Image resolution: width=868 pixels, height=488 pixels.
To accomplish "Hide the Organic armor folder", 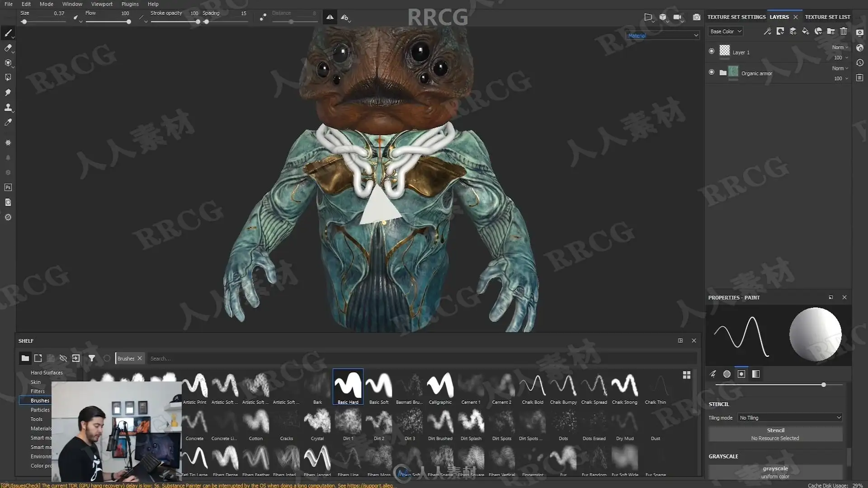I will coord(712,72).
